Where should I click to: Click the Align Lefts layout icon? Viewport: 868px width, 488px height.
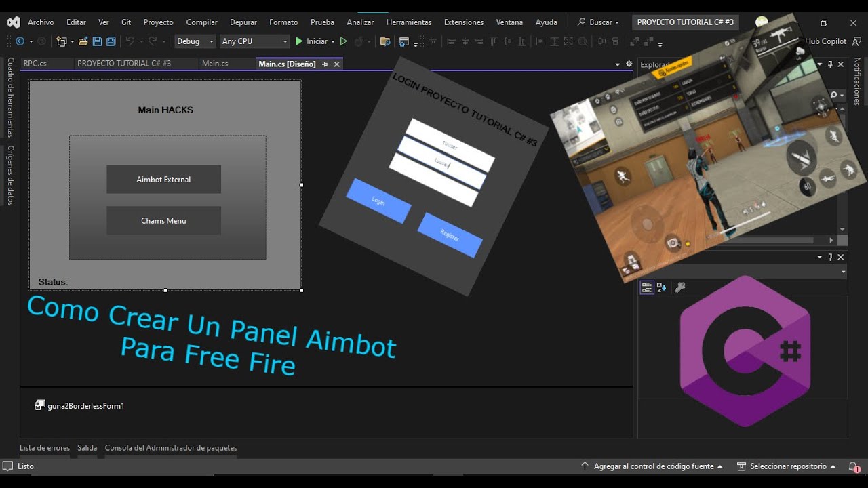(451, 41)
